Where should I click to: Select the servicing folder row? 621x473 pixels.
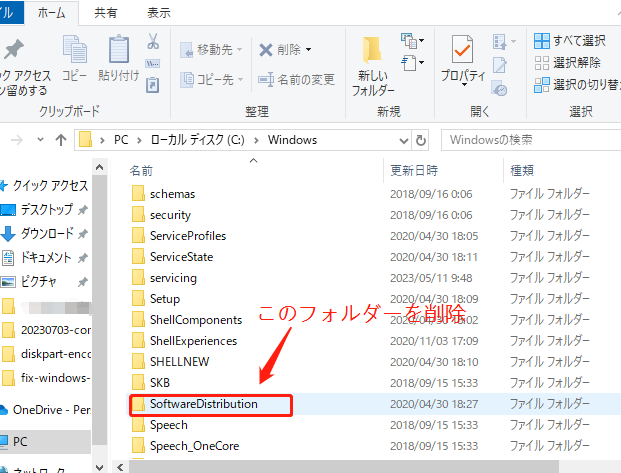tap(373, 278)
